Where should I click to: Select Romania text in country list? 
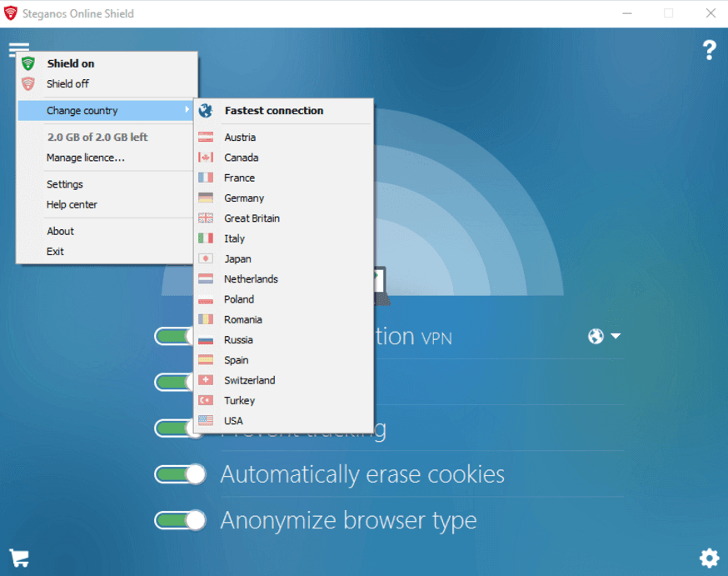243,319
